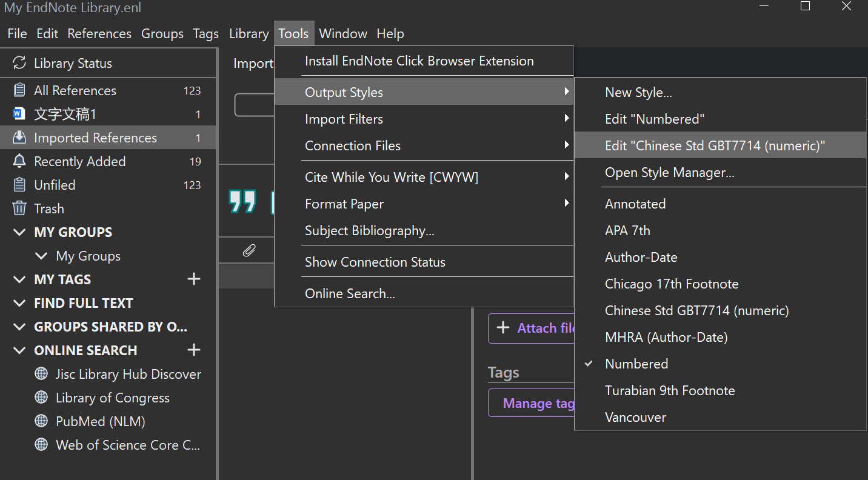Select the Recently Added group

tap(108, 161)
